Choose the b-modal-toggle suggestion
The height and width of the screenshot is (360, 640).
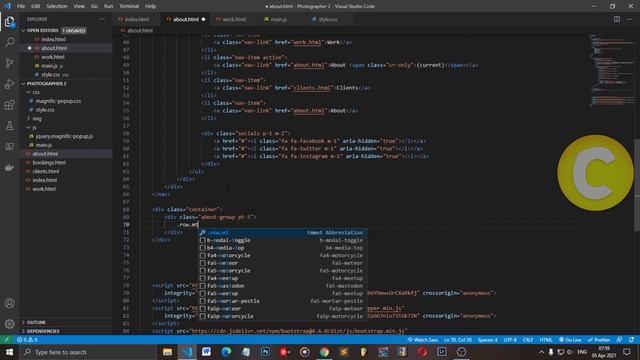point(282,240)
